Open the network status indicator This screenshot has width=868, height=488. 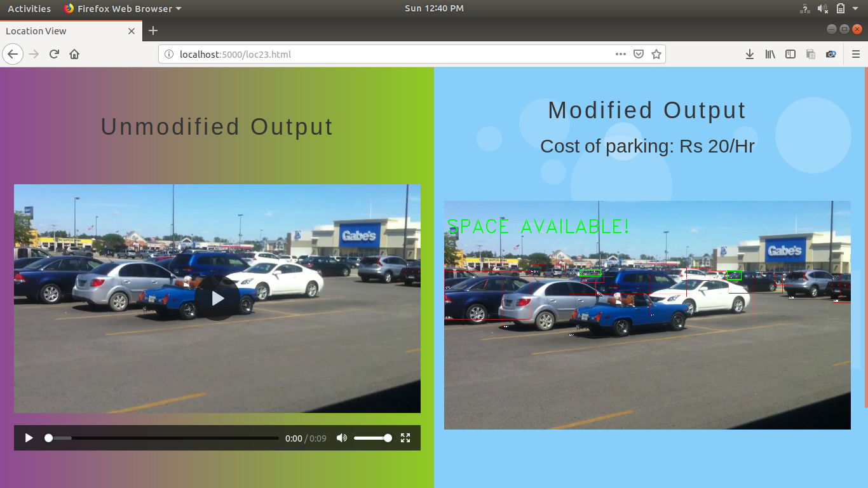(805, 8)
